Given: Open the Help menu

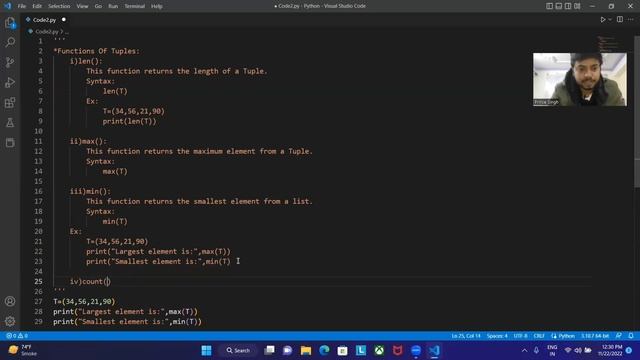Looking at the screenshot, I should (157, 6).
